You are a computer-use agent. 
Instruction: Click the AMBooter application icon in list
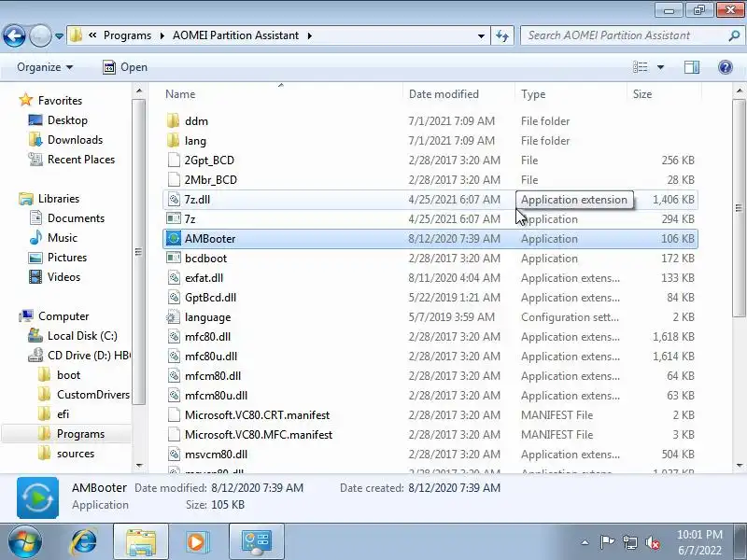pos(174,238)
